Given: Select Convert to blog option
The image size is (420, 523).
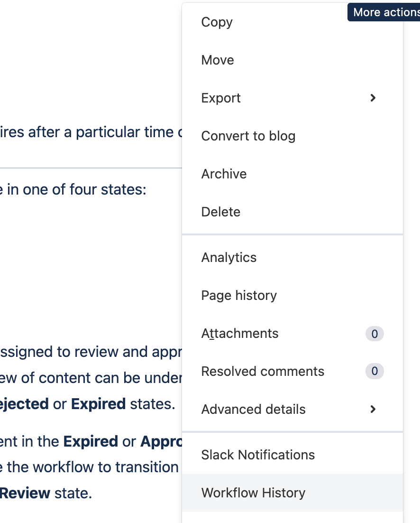Looking at the screenshot, I should pyautogui.click(x=292, y=136).
